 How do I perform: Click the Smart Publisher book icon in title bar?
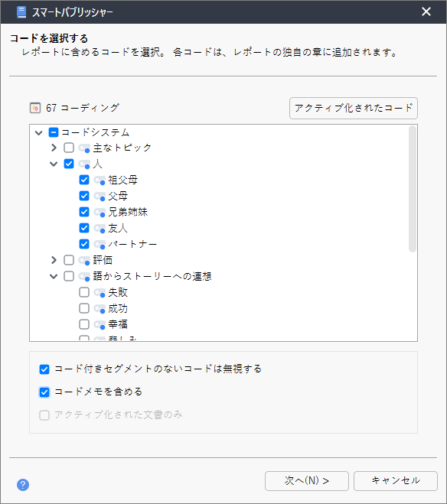[x=21, y=12]
